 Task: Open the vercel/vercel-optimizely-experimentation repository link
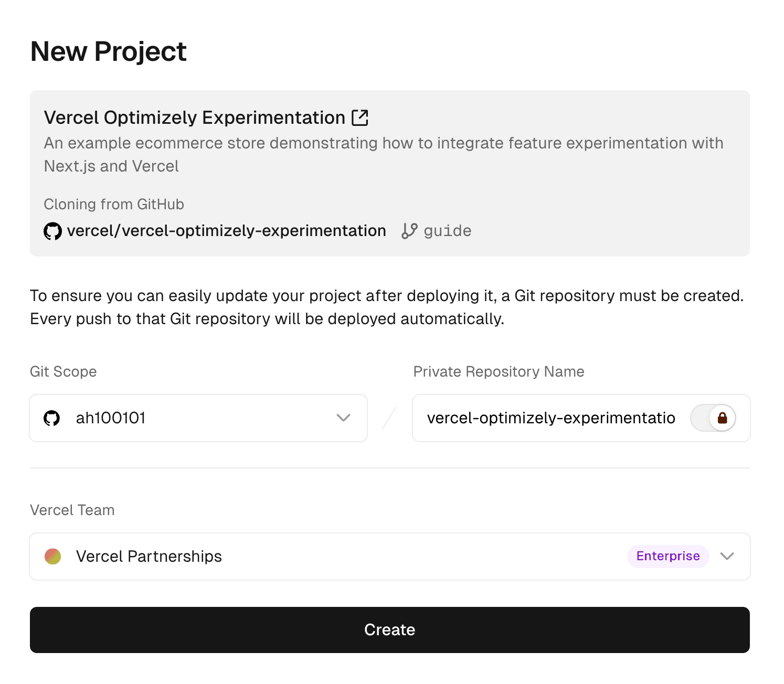226,231
